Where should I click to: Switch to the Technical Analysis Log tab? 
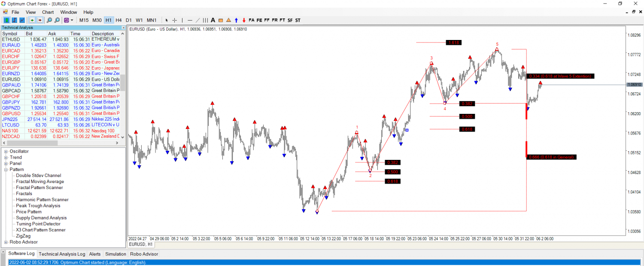61,254
